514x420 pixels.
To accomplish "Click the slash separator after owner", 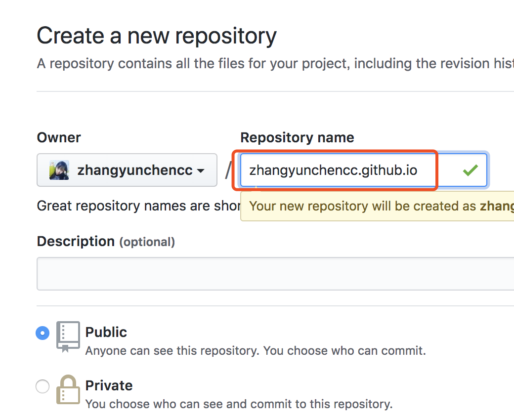I will [228, 170].
